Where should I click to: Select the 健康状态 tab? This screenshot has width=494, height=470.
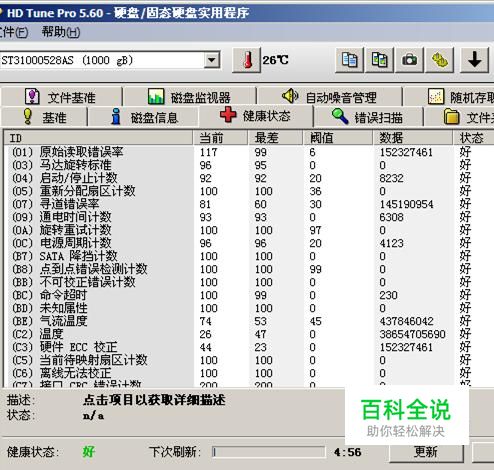point(255,116)
